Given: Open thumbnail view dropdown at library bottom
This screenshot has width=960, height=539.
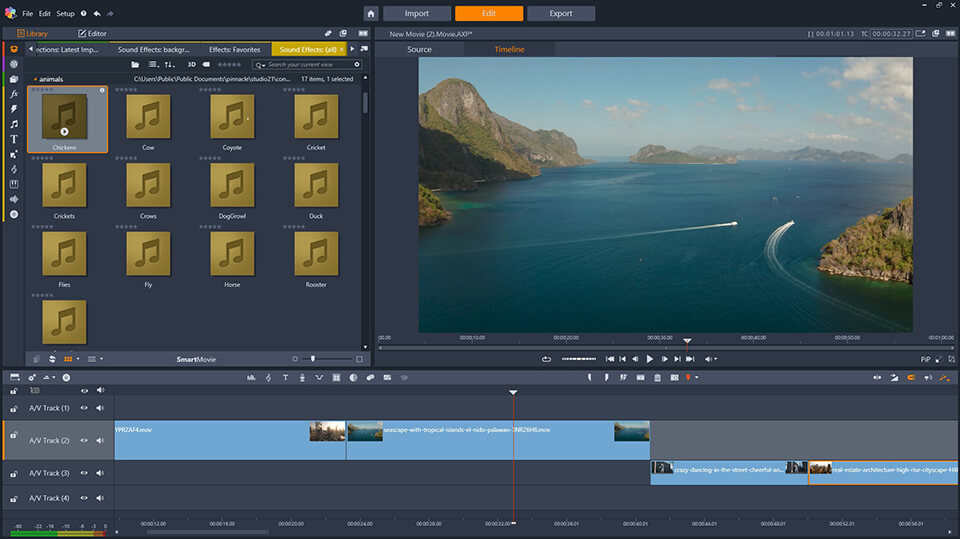Looking at the screenshot, I should point(78,359).
